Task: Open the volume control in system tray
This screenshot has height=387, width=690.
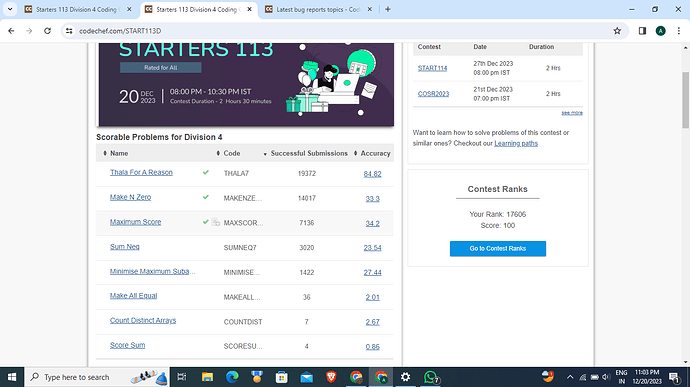Action: click(606, 377)
